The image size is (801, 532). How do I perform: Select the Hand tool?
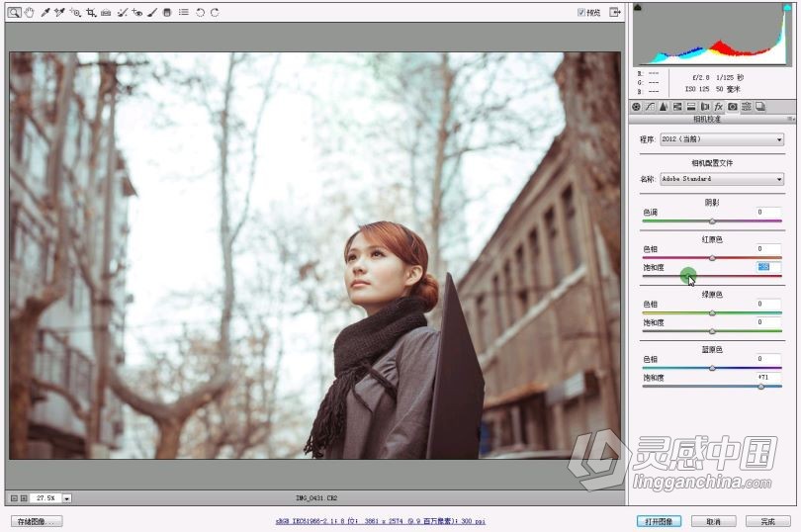pyautogui.click(x=29, y=12)
